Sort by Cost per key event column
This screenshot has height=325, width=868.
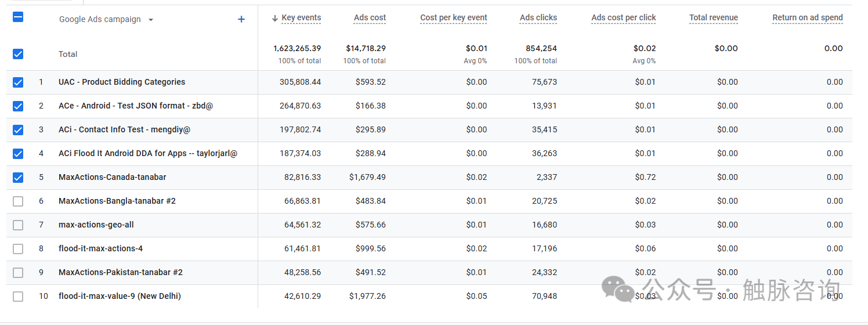(x=454, y=18)
